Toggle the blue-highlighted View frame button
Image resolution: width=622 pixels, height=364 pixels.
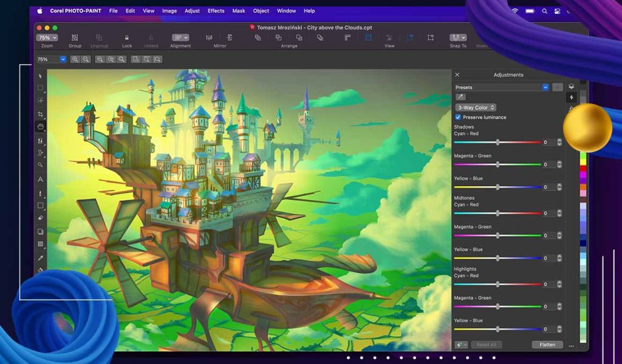(x=369, y=38)
